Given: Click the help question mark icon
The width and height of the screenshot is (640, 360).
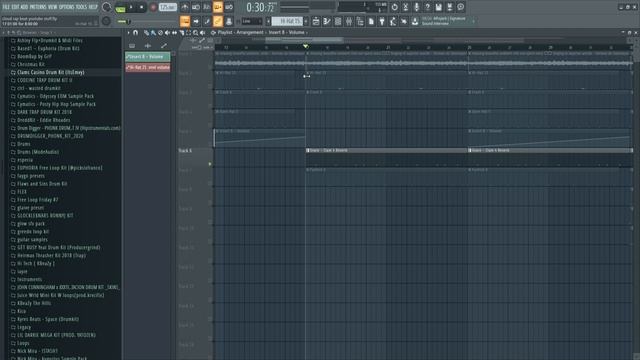Looking at the screenshot, I should pos(427,7).
